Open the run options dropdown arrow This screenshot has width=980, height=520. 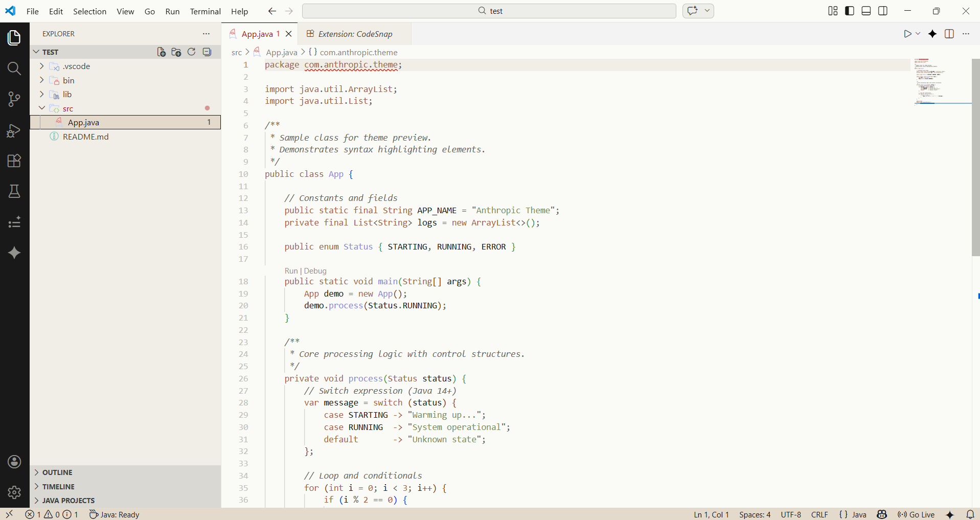[918, 34]
